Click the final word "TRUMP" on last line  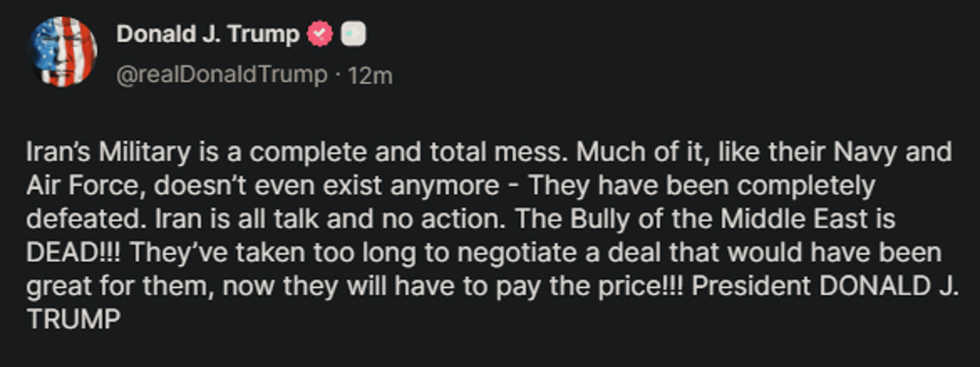[73, 319]
